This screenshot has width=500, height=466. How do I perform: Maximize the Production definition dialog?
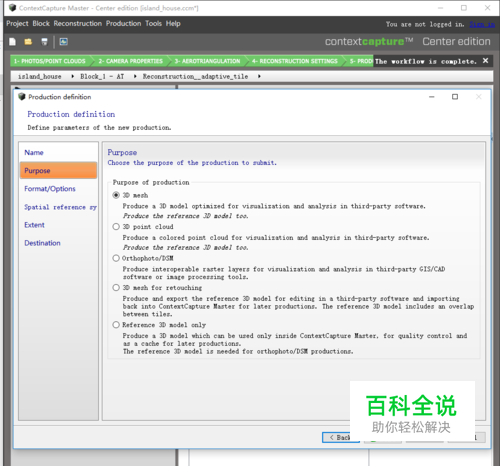(455, 97)
